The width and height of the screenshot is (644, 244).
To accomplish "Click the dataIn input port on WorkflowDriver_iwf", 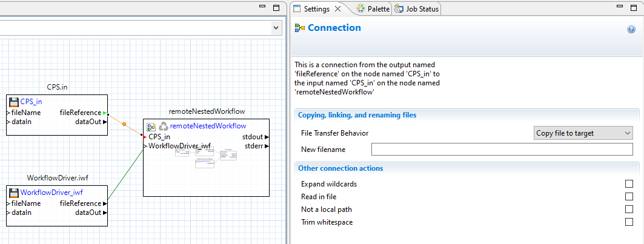I will click(8, 213).
